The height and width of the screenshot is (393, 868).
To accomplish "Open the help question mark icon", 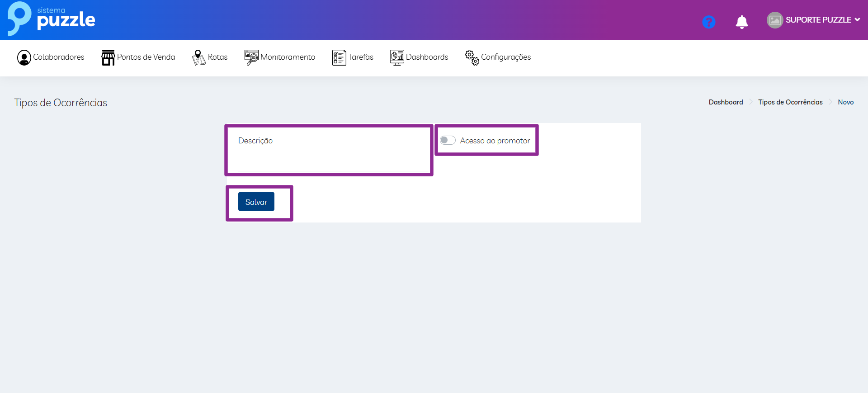I will click(708, 22).
